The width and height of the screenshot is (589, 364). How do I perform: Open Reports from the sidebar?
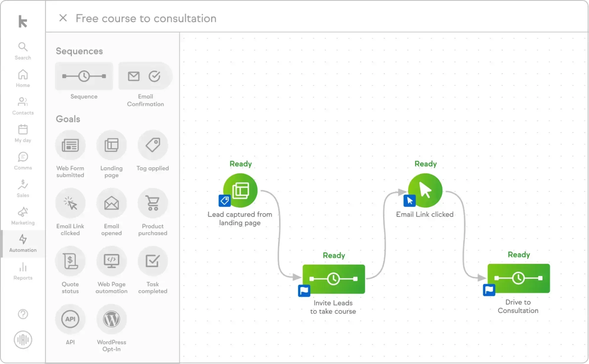click(23, 271)
